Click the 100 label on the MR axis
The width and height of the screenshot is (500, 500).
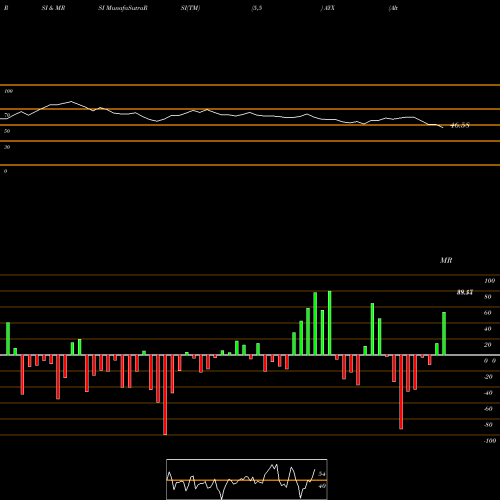[489, 281]
